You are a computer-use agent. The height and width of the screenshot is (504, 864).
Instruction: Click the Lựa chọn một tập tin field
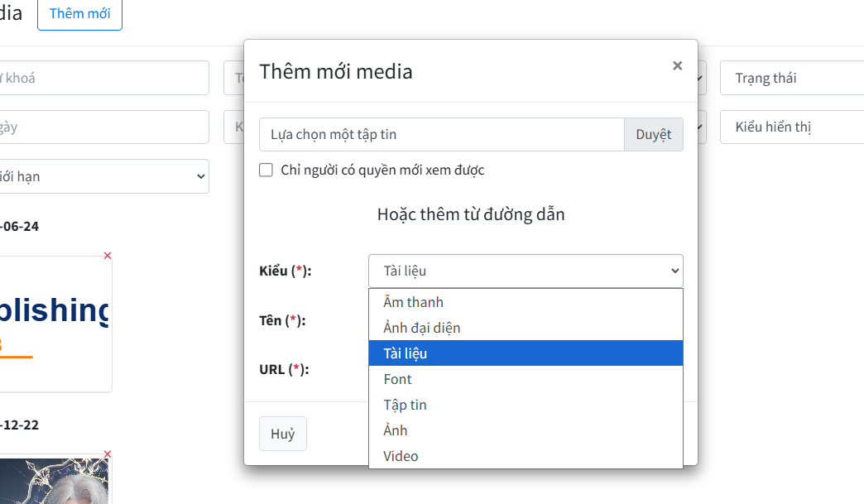[x=442, y=134]
